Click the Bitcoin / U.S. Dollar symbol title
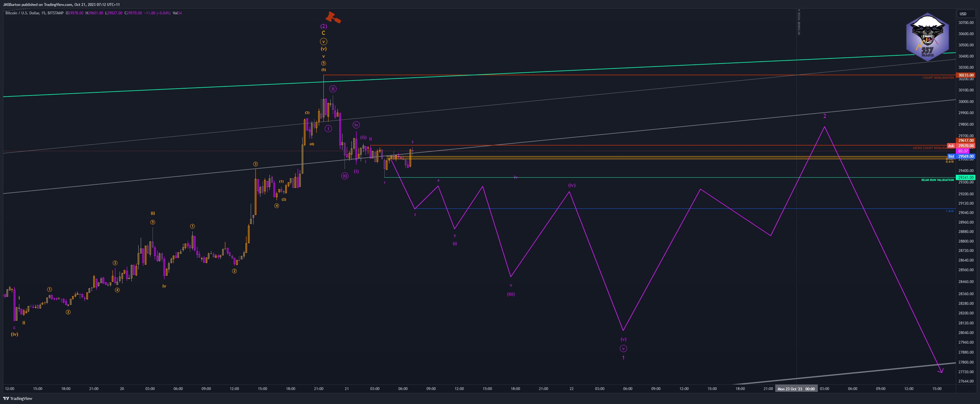The image size is (980, 404). (34, 13)
